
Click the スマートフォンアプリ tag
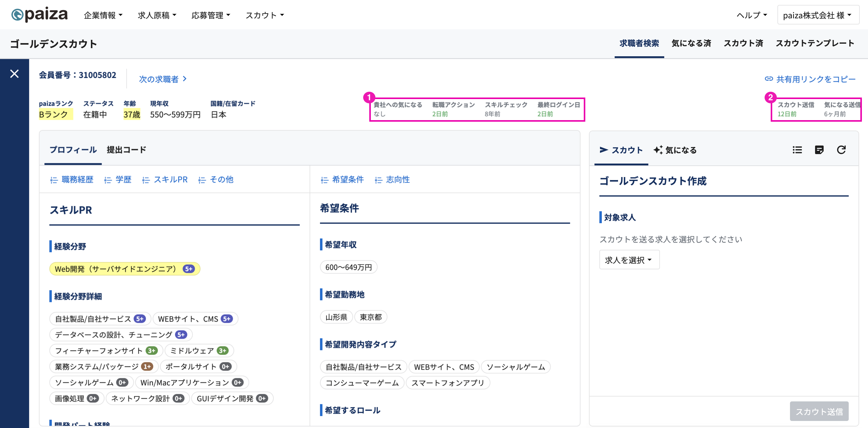click(x=448, y=382)
